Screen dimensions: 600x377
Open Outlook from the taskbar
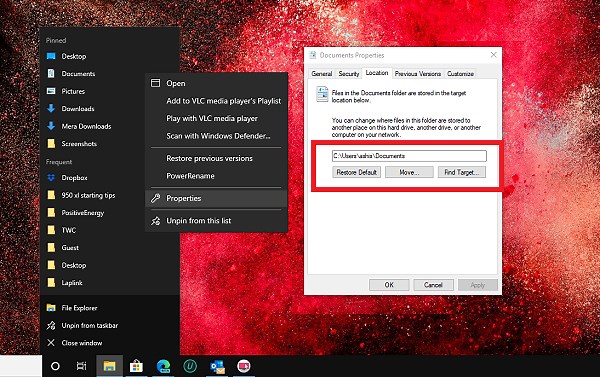(x=217, y=366)
